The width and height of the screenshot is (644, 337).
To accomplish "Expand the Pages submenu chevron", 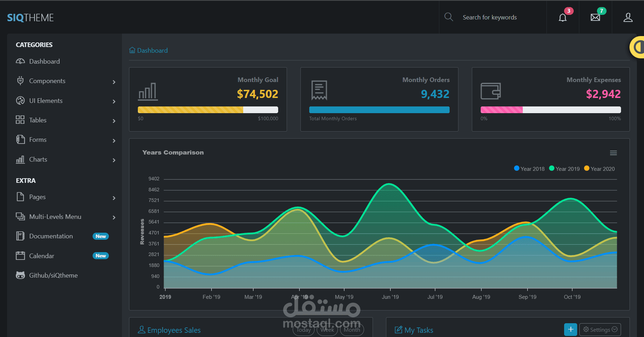I will pyautogui.click(x=114, y=198).
